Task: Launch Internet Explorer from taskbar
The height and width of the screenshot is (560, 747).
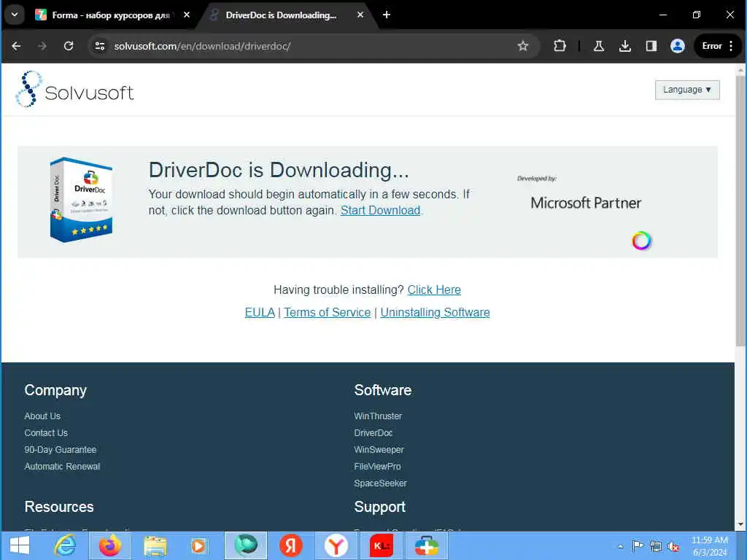Action: [65, 545]
